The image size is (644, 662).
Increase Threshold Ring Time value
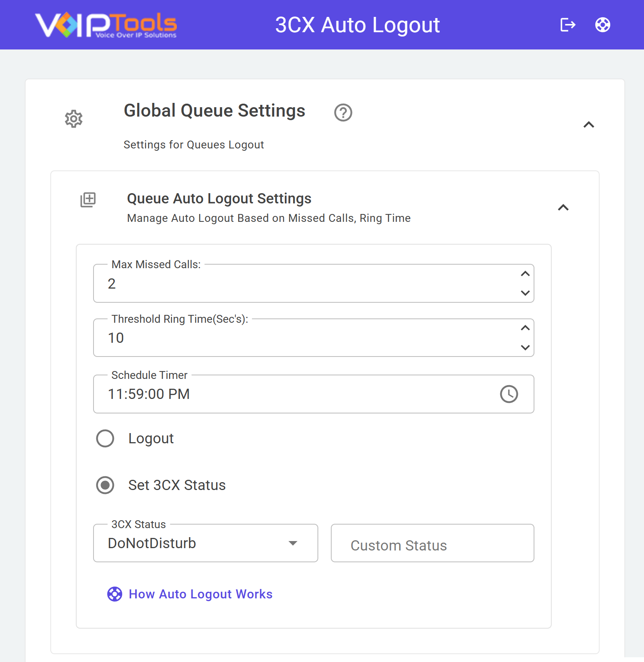coord(525,328)
